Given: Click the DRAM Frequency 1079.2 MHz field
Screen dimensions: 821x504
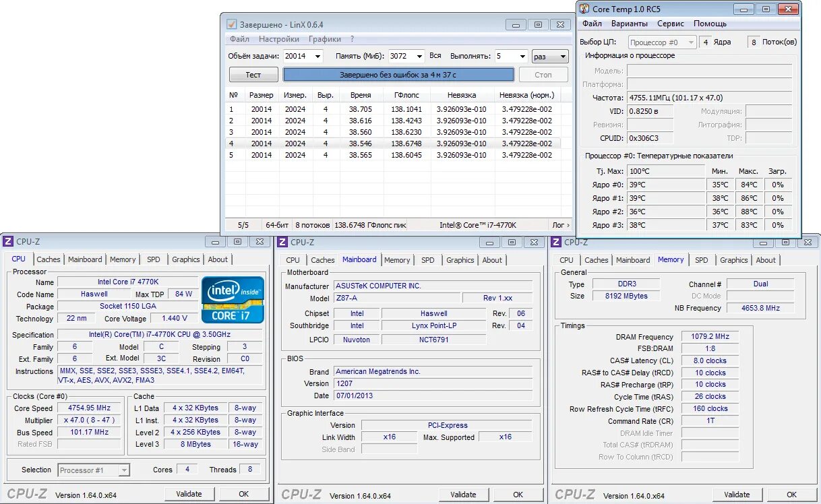Looking at the screenshot, I should point(710,336).
